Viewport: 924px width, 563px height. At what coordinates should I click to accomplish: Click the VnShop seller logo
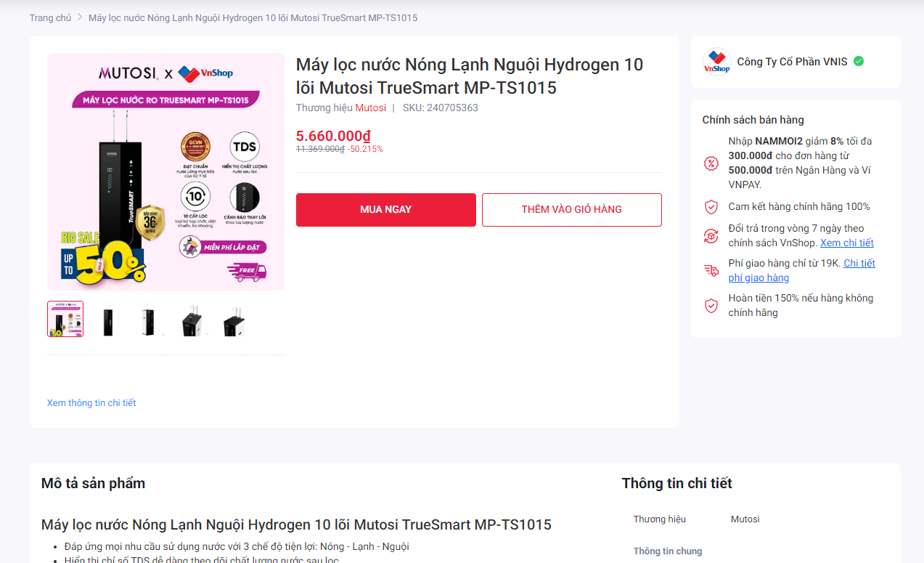[x=716, y=62]
